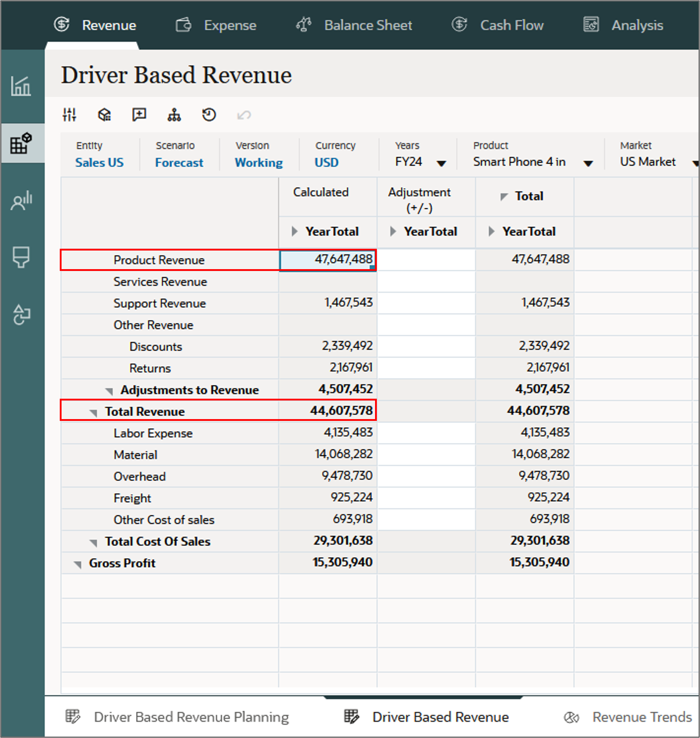Expand YearTotal under Calculated column

coord(295,231)
